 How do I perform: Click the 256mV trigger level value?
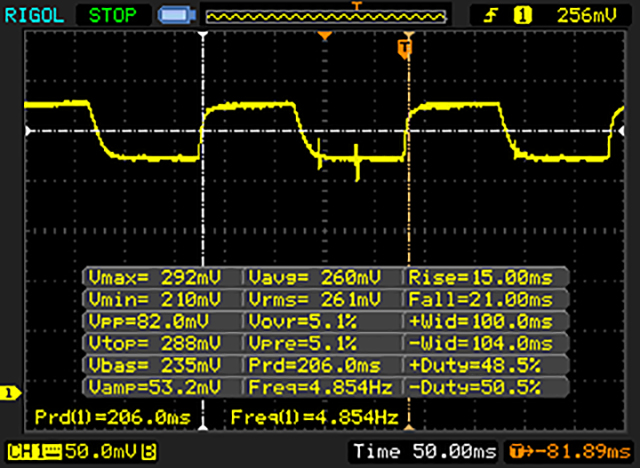[587, 16]
